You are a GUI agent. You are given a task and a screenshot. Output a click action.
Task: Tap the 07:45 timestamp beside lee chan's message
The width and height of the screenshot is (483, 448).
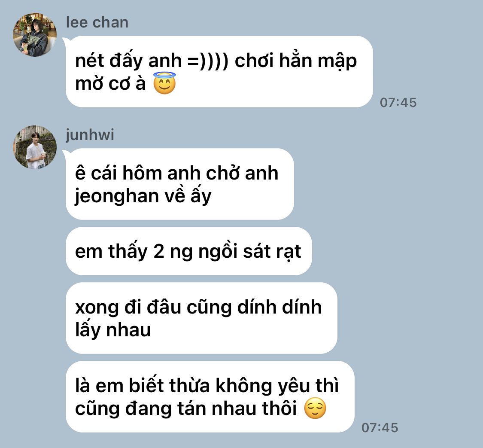(398, 103)
